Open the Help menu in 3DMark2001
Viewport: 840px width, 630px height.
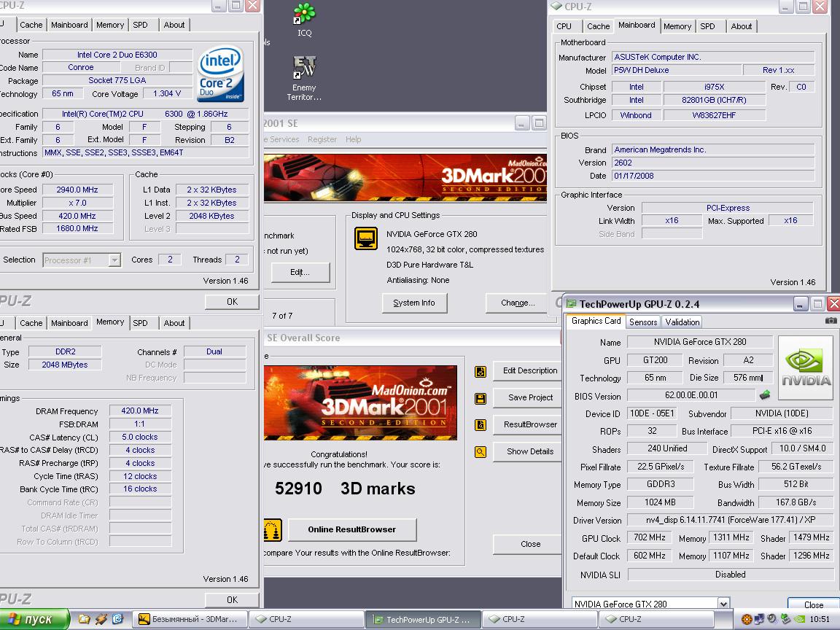(x=353, y=139)
